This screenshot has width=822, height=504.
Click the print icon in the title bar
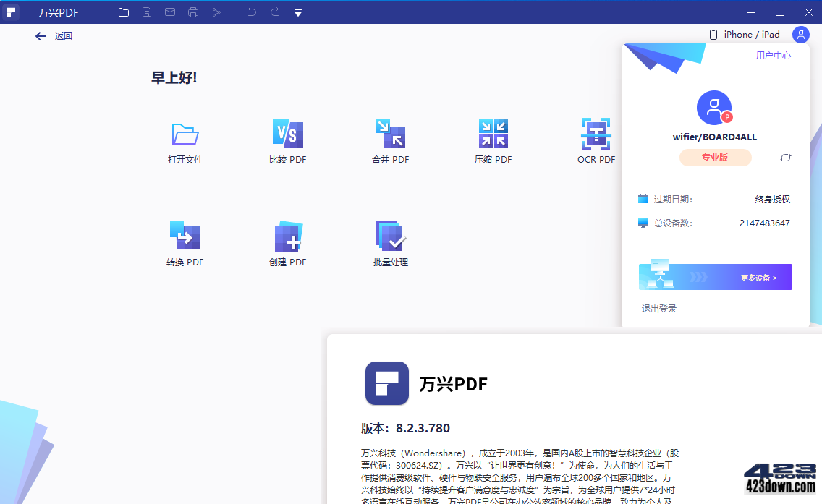(193, 12)
